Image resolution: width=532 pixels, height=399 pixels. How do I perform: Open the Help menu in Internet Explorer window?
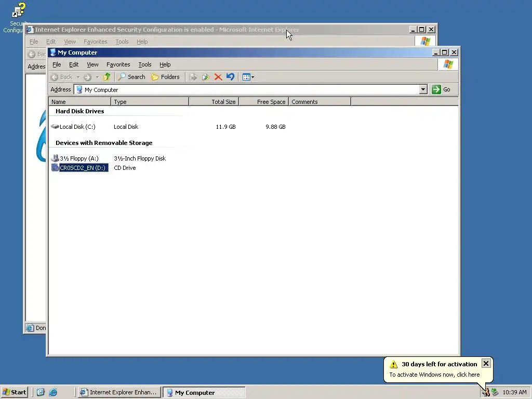point(142,42)
